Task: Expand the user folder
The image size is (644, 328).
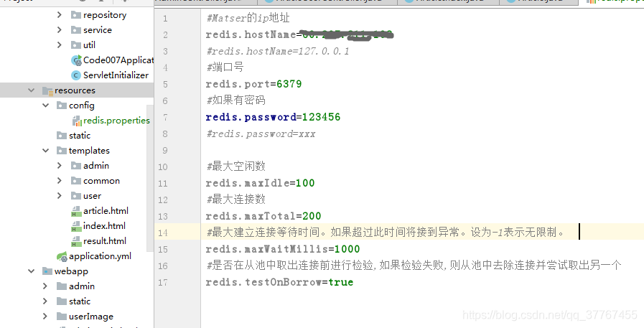Action: click(60, 196)
